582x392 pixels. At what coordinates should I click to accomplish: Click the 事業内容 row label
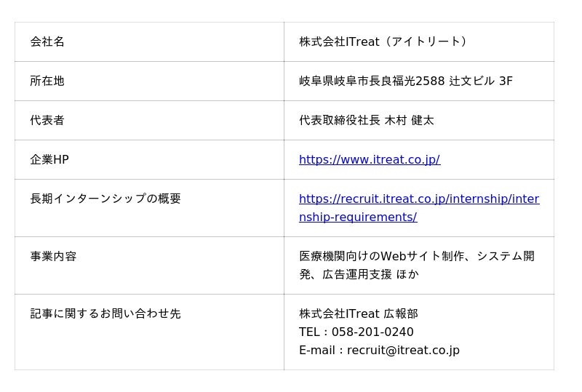tap(53, 256)
